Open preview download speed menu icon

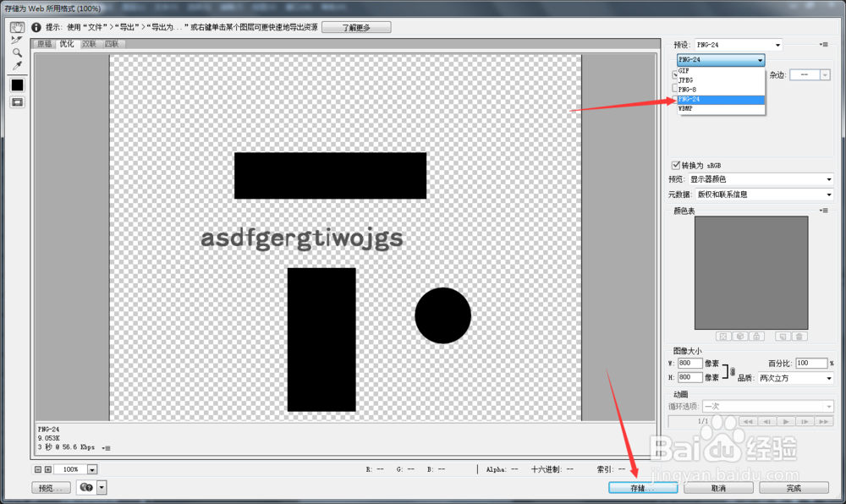tap(107, 448)
